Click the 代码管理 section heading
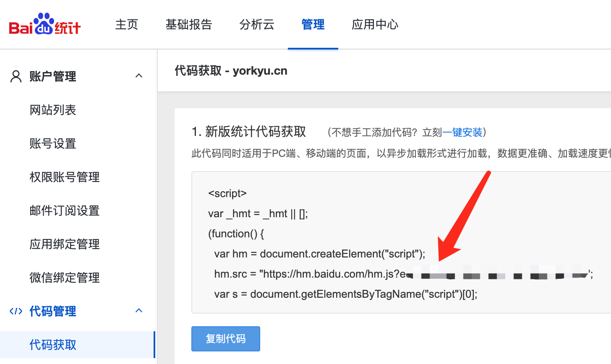The height and width of the screenshot is (364, 611). point(53,311)
